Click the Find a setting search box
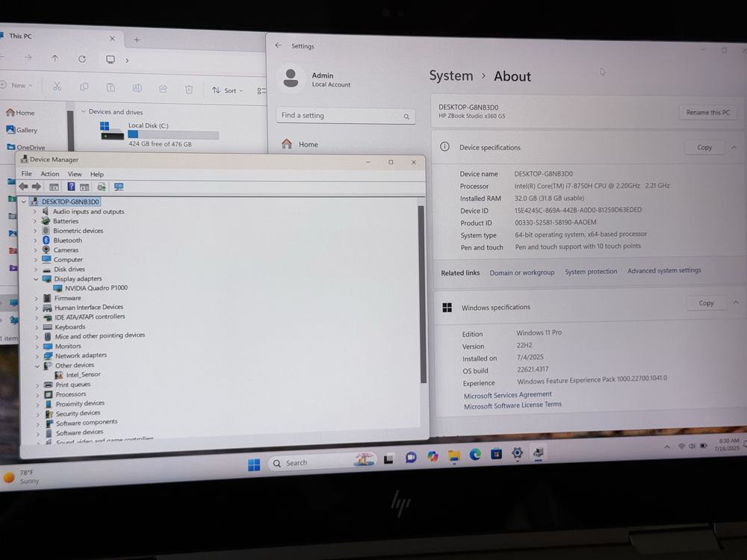The image size is (747, 560). pyautogui.click(x=345, y=116)
